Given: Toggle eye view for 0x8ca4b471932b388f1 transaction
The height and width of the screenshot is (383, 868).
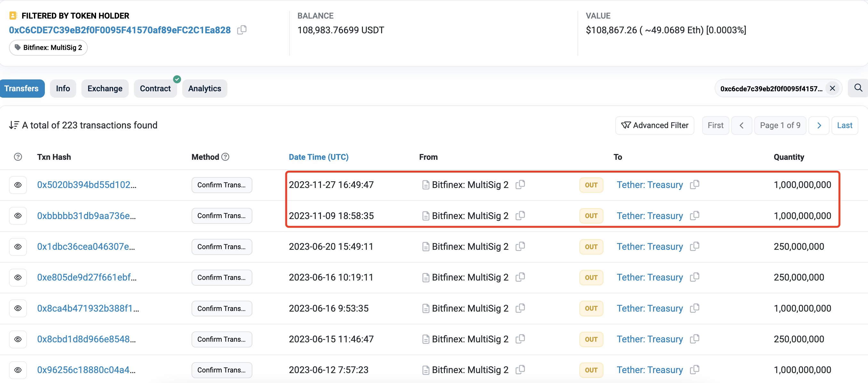Looking at the screenshot, I should pyautogui.click(x=18, y=308).
